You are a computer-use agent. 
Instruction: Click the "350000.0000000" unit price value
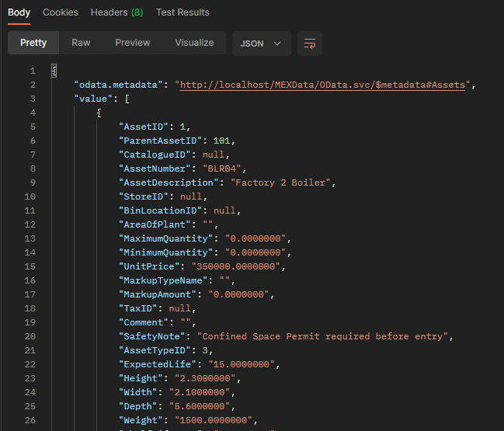click(236, 266)
